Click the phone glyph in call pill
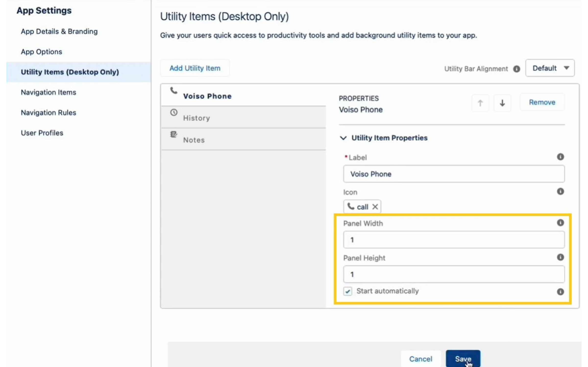This screenshot has height=367, width=588. coord(351,207)
